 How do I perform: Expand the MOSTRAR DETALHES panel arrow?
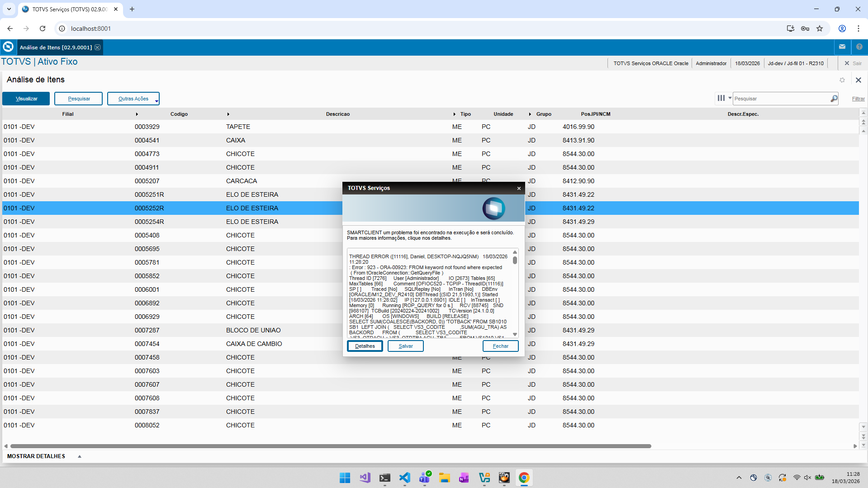80,456
